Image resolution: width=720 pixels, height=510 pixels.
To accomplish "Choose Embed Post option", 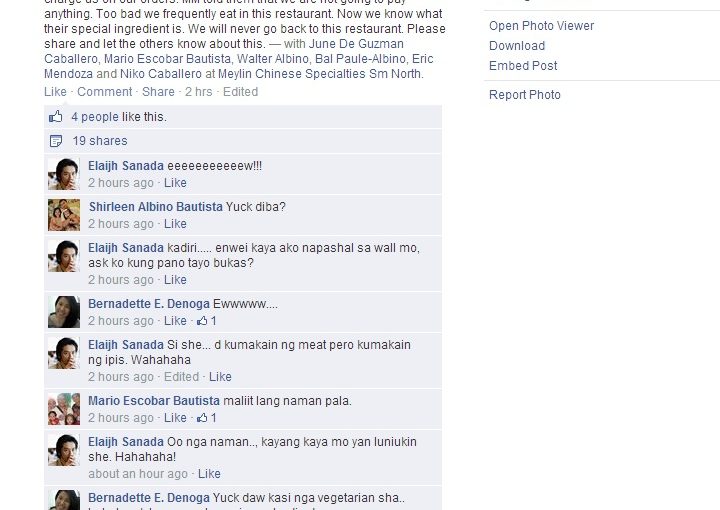I will point(523,66).
